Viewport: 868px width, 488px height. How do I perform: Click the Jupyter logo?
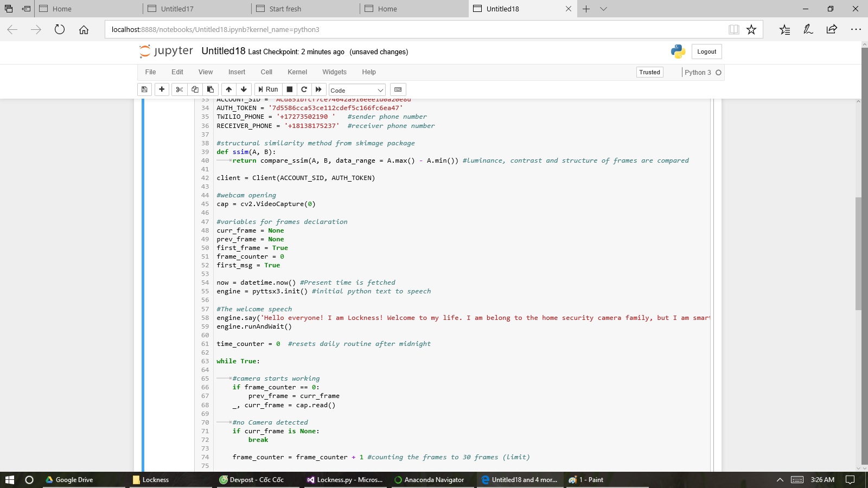tap(166, 51)
